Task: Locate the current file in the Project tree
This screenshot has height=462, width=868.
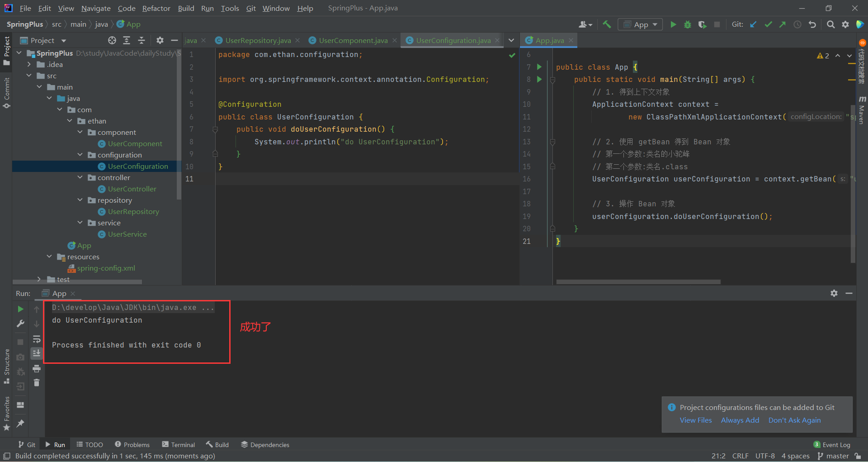Action: click(x=112, y=40)
